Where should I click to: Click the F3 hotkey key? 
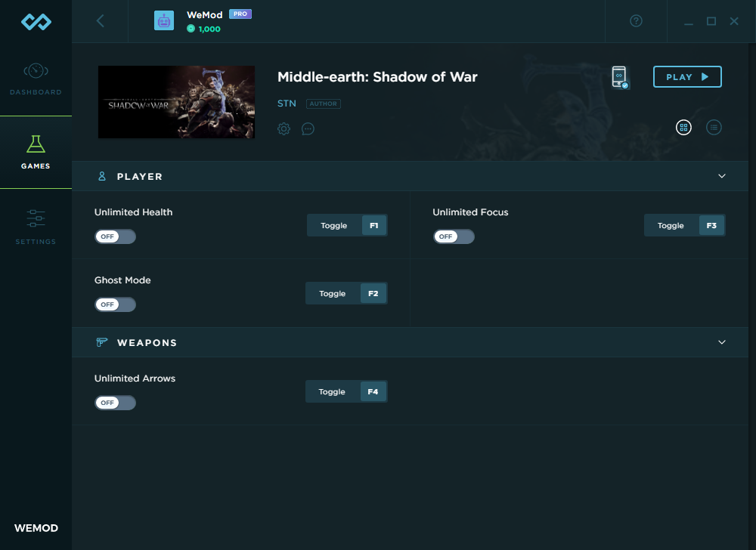click(711, 225)
